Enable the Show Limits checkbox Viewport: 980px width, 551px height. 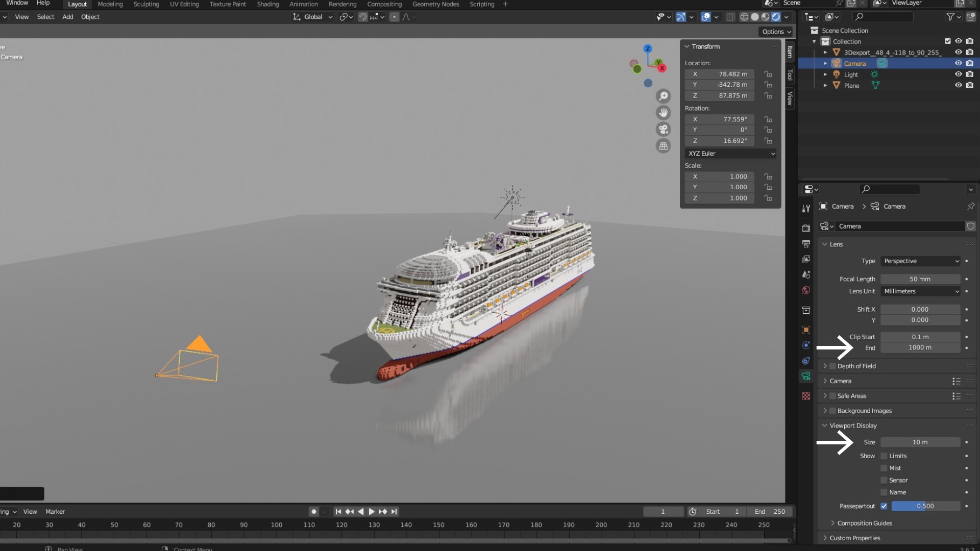pos(884,456)
